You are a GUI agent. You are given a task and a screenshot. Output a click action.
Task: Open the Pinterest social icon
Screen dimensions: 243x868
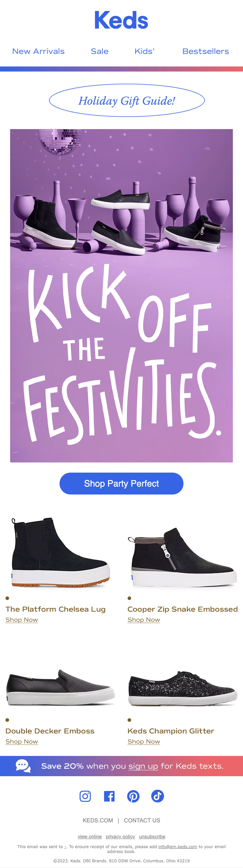[x=133, y=796]
